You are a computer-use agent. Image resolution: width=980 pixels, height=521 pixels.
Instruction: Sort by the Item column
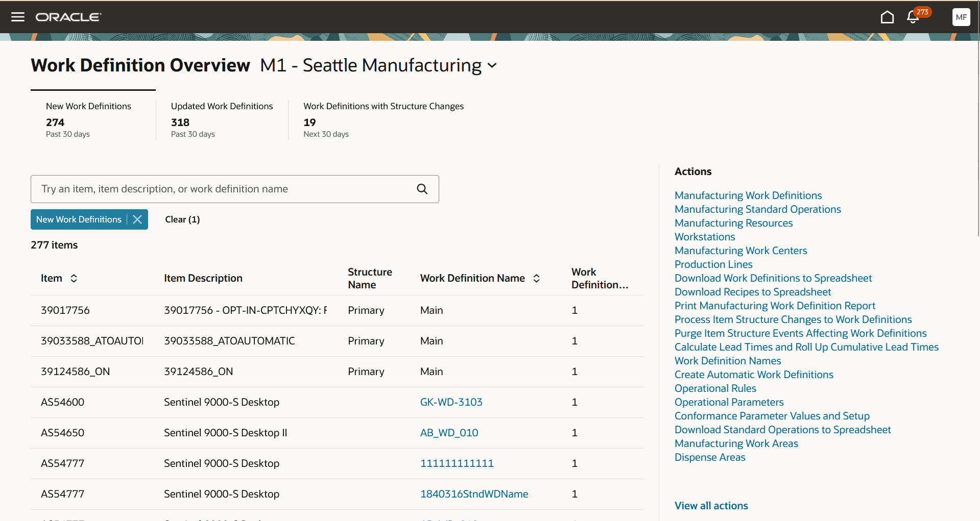click(74, 278)
